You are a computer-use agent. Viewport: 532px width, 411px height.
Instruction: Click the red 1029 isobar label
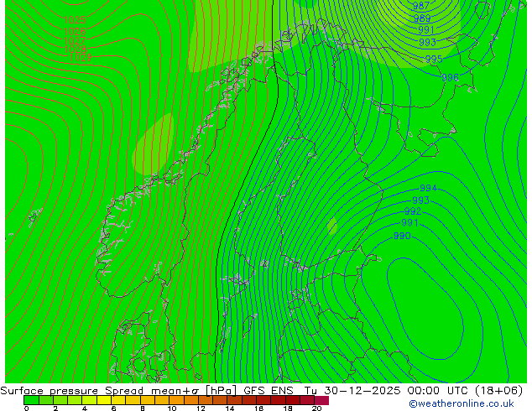tap(81, 58)
